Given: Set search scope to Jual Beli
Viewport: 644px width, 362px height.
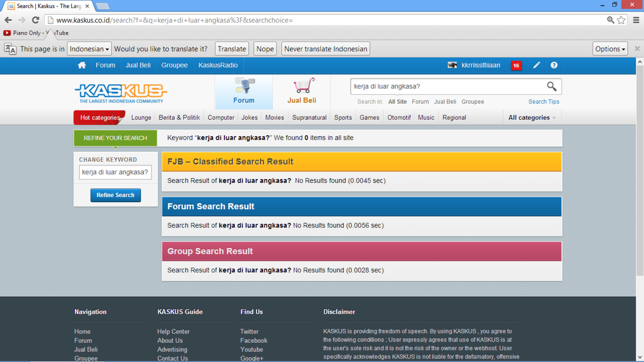Looking at the screenshot, I should click(x=445, y=102).
